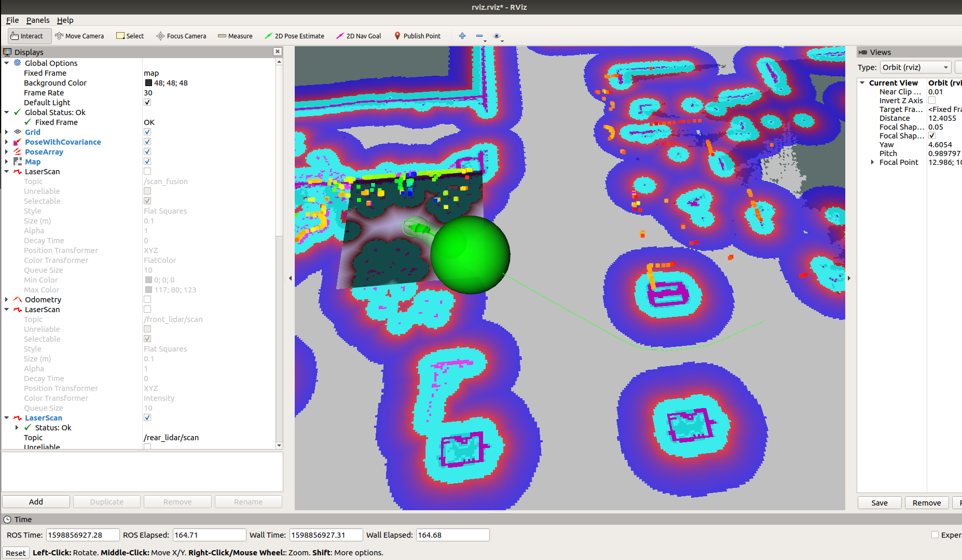Select the rectangle Select tool
The height and width of the screenshot is (560, 962).
130,36
